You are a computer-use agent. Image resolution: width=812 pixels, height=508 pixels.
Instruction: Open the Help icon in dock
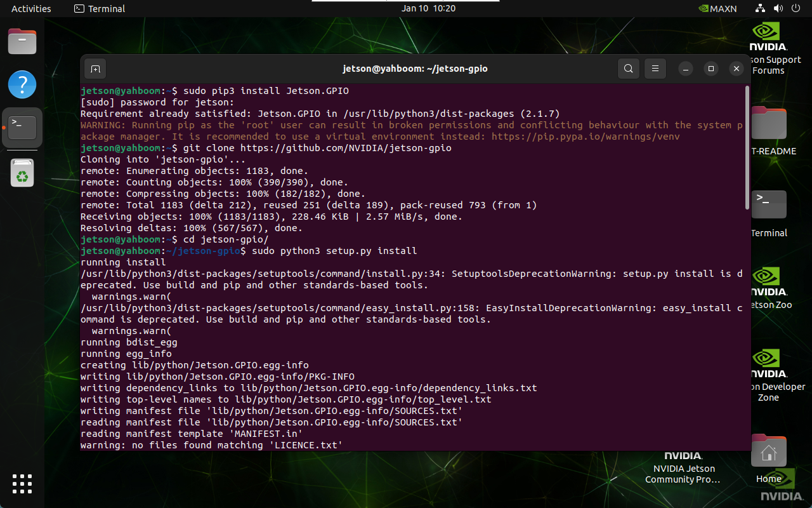click(x=22, y=84)
